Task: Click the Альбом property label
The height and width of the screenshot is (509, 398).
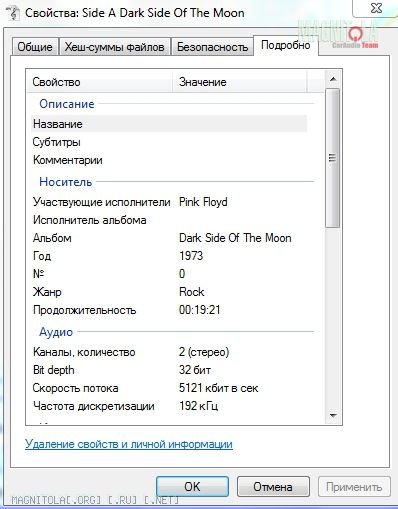Action: click(x=52, y=238)
